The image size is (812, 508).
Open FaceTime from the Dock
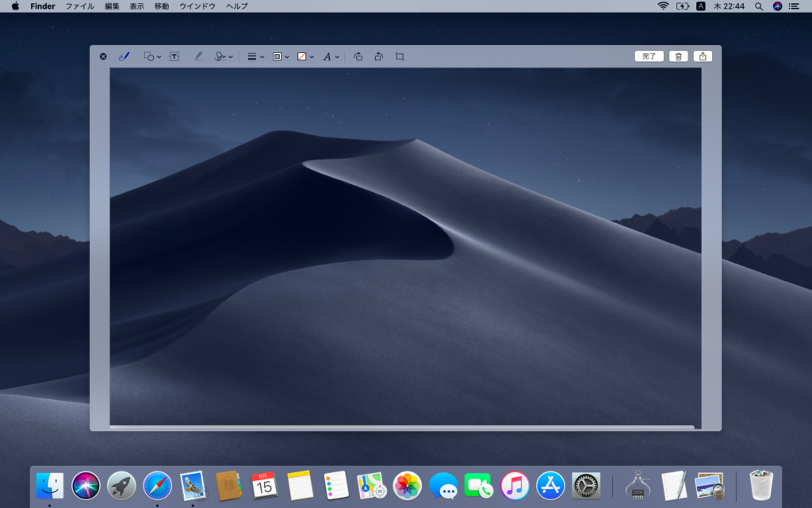pyautogui.click(x=478, y=486)
